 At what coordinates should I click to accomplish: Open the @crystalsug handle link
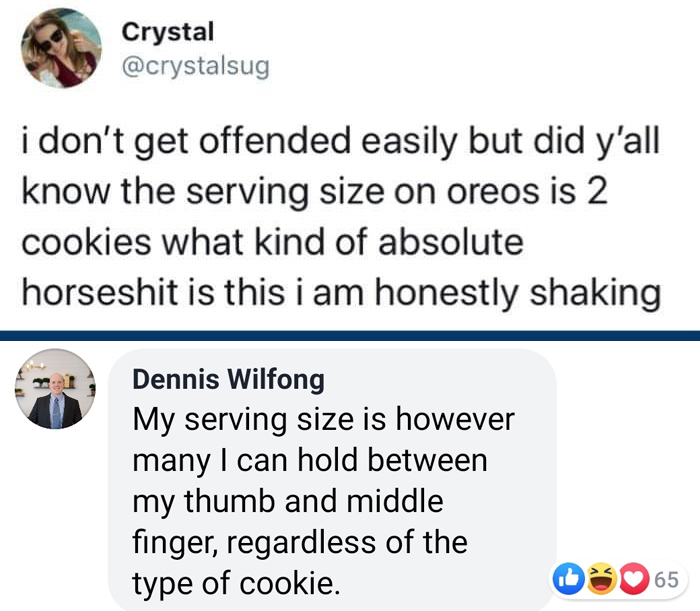pyautogui.click(x=195, y=65)
